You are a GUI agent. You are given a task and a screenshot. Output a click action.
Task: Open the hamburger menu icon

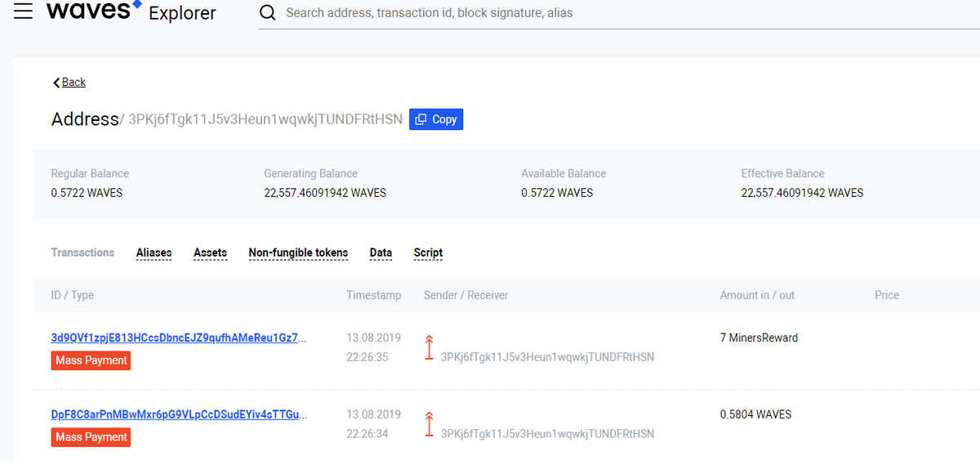[x=24, y=12]
